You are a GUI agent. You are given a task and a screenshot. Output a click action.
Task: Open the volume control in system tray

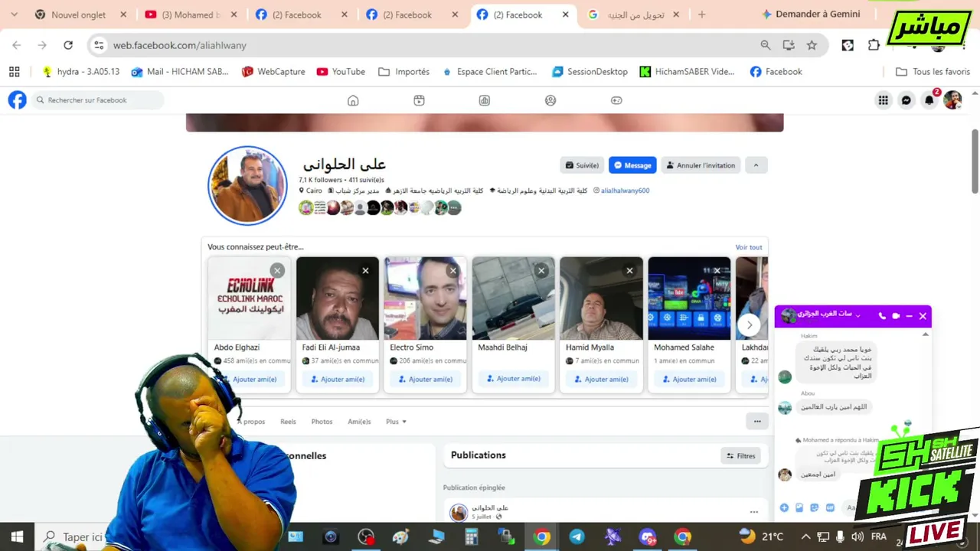(857, 536)
